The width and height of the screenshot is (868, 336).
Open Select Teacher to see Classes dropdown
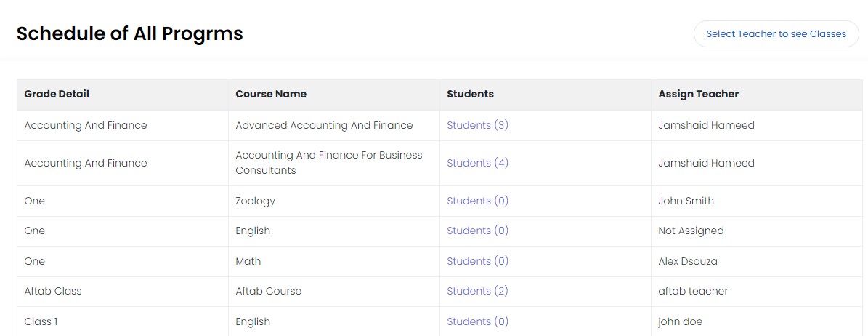[776, 34]
